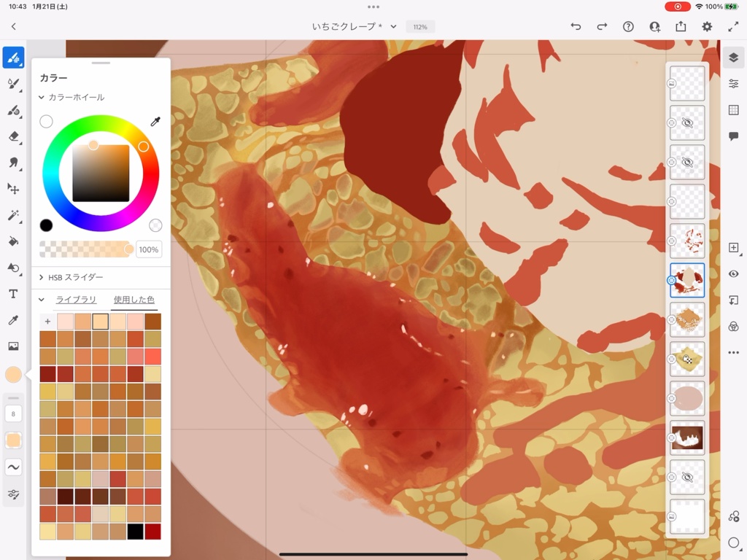Screen dimensions: 747x560
Task: Open the help question mark
Action: pos(628,27)
